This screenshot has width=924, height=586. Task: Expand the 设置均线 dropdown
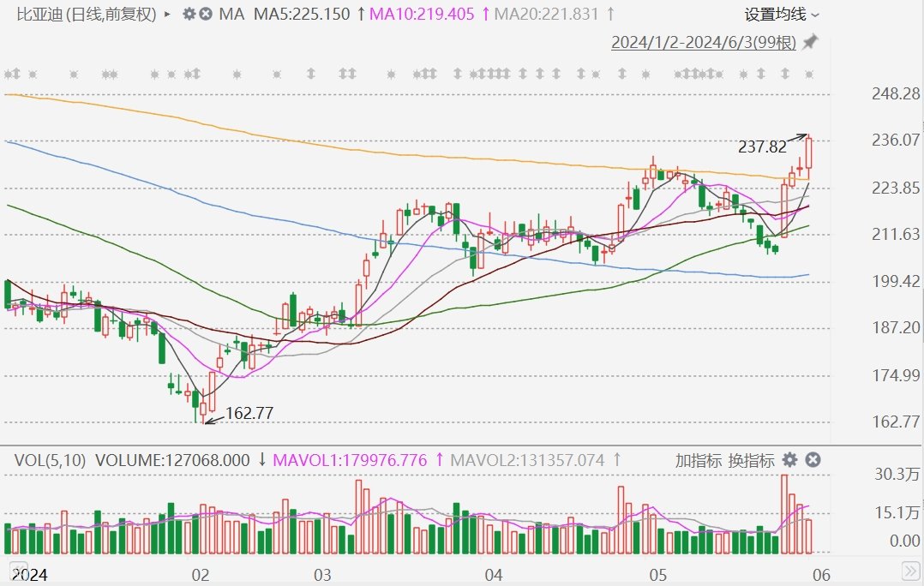click(x=782, y=15)
